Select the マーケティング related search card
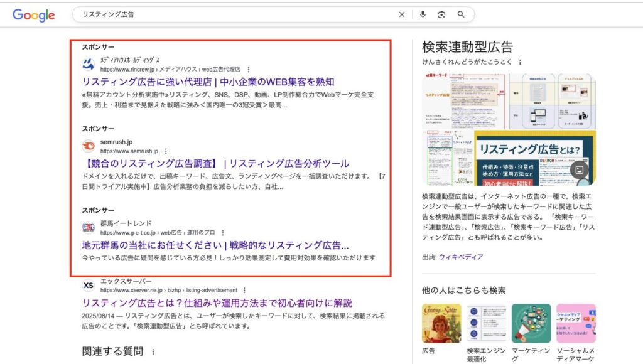 tap(531, 333)
